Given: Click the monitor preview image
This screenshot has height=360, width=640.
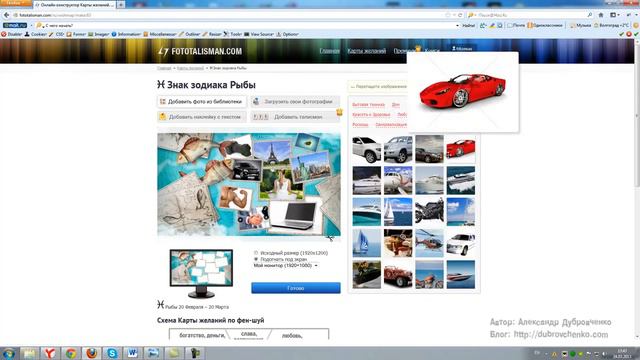Looking at the screenshot, I should click(201, 273).
